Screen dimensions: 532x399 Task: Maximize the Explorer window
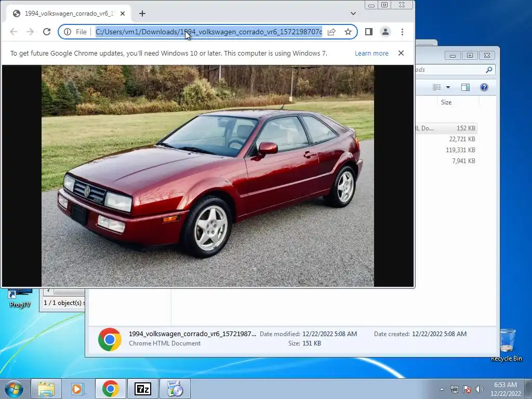click(x=470, y=55)
